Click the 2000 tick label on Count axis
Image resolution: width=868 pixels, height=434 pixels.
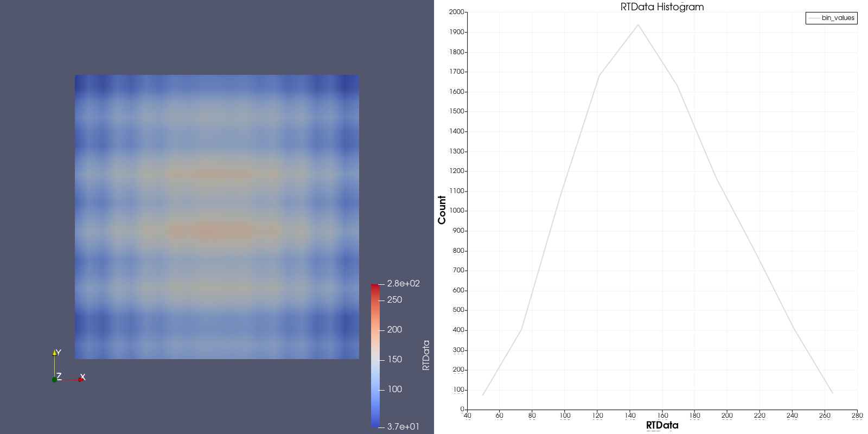(456, 12)
